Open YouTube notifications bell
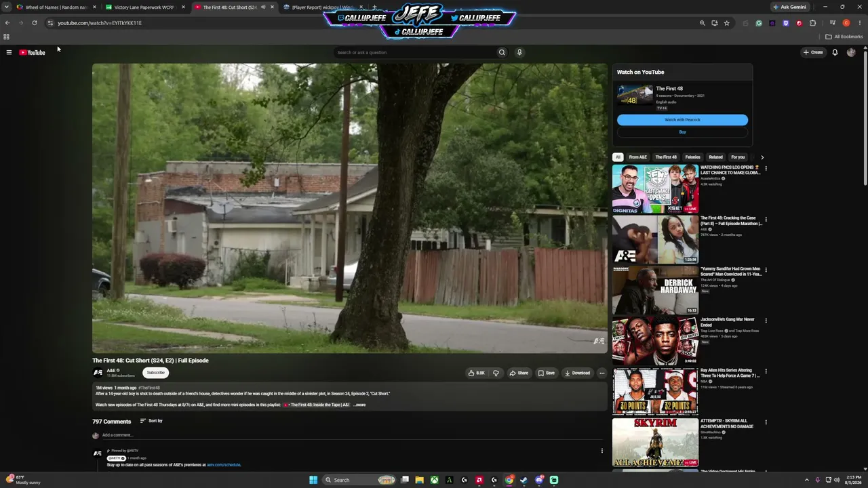The image size is (868, 488). tap(835, 52)
